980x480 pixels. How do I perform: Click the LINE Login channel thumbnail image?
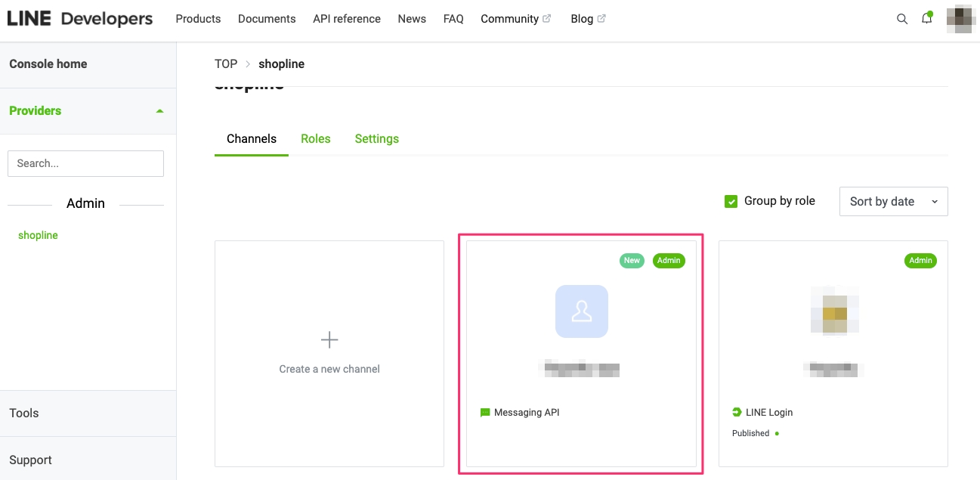tap(835, 310)
